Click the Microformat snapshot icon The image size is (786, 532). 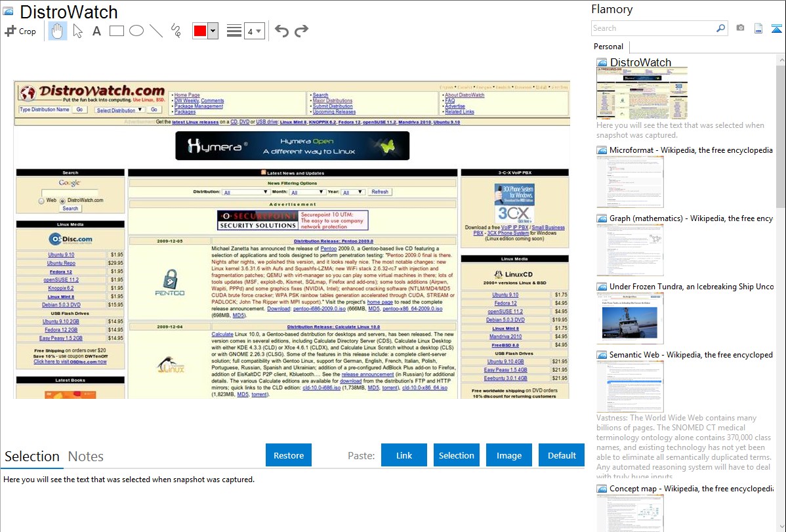pos(602,150)
